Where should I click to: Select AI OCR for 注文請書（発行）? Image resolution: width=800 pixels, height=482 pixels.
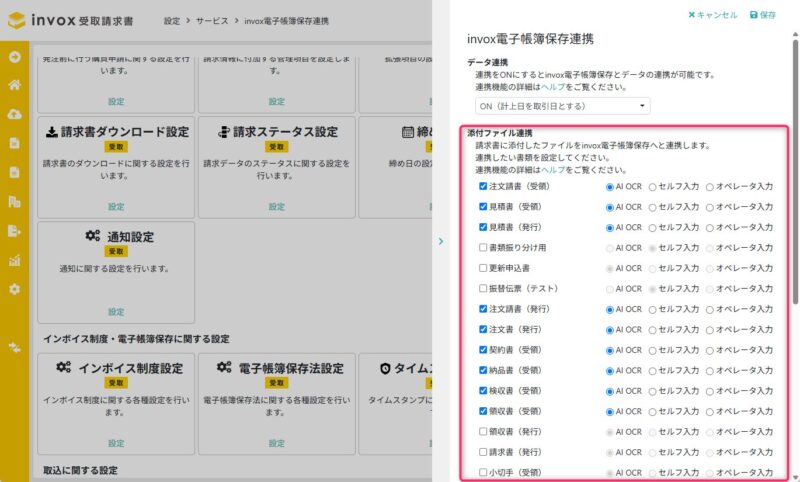(x=610, y=310)
